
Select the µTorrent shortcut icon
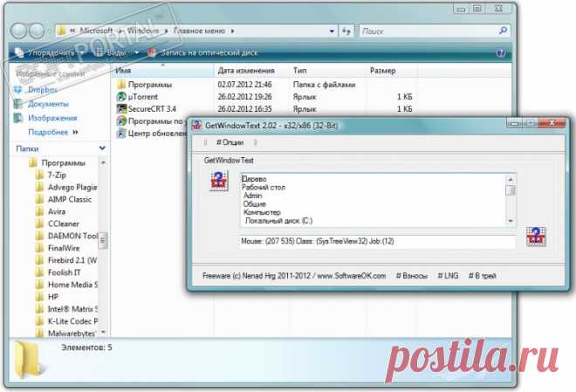[121, 97]
